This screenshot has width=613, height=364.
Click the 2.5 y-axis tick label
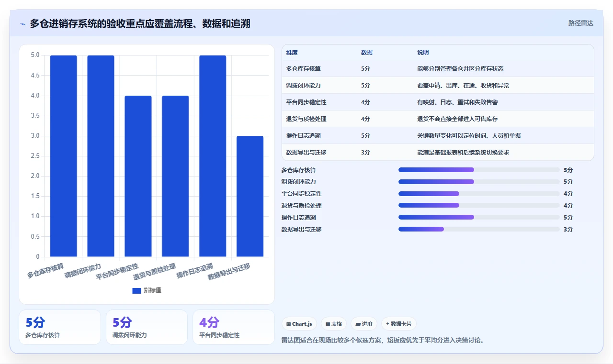click(x=35, y=156)
